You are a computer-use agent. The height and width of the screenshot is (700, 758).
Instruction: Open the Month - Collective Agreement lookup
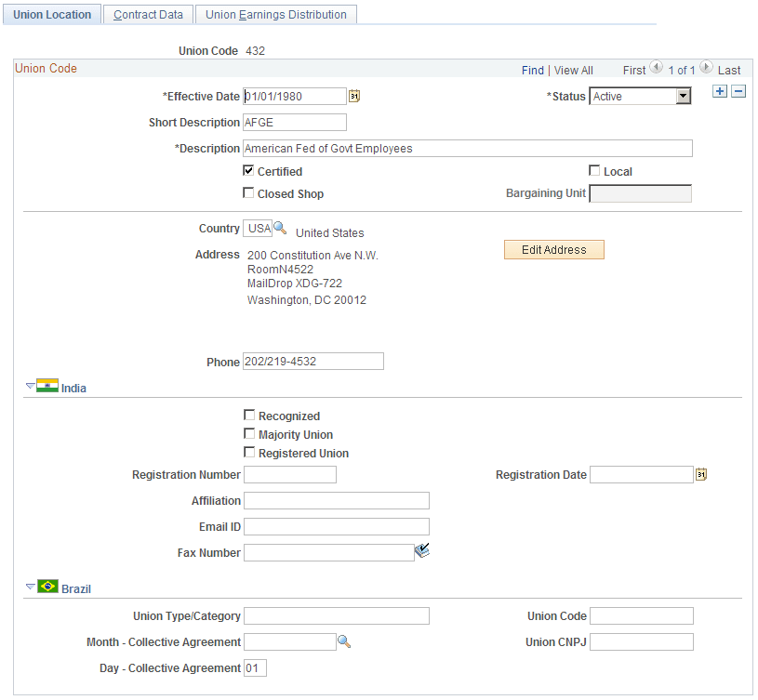click(x=343, y=641)
